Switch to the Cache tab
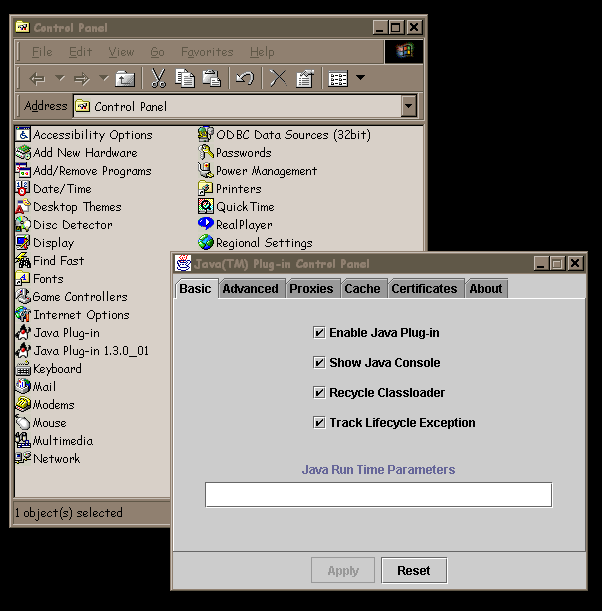The image size is (602, 611). tap(362, 289)
